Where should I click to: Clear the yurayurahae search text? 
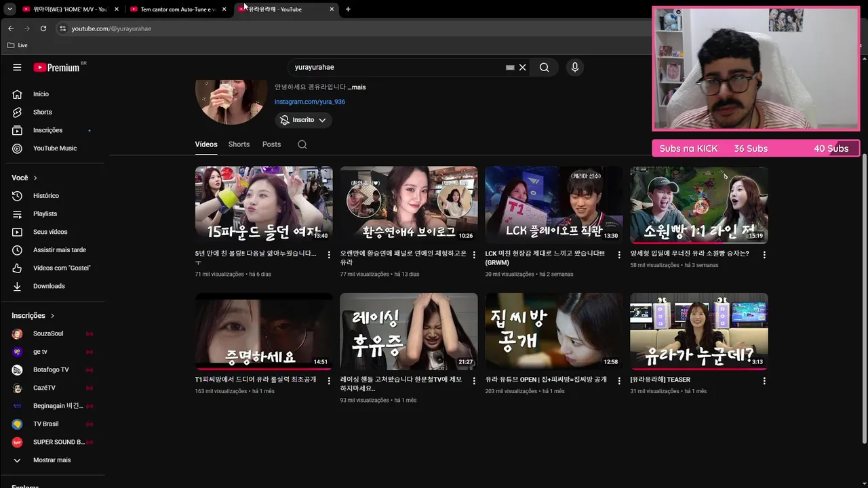(x=522, y=67)
